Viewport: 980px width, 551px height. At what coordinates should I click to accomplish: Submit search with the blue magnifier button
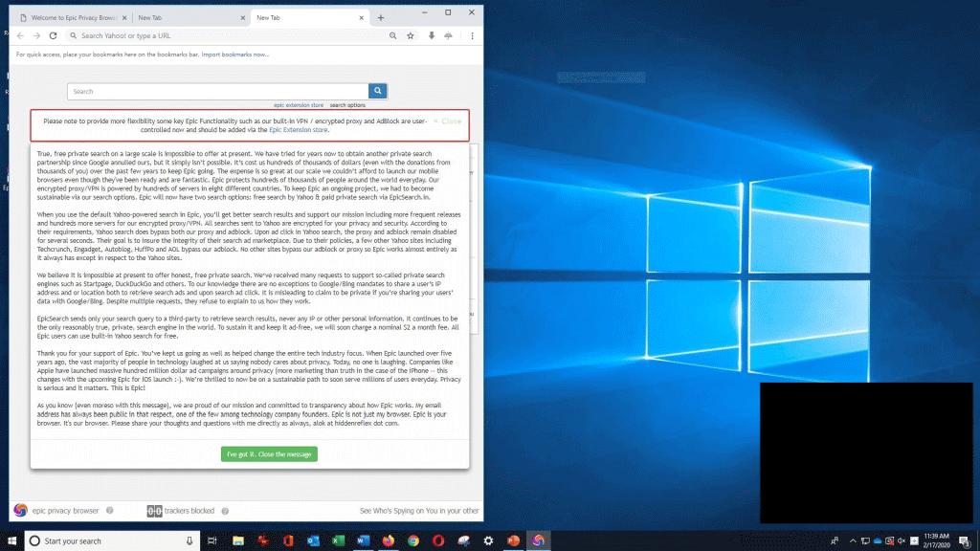pyautogui.click(x=377, y=91)
